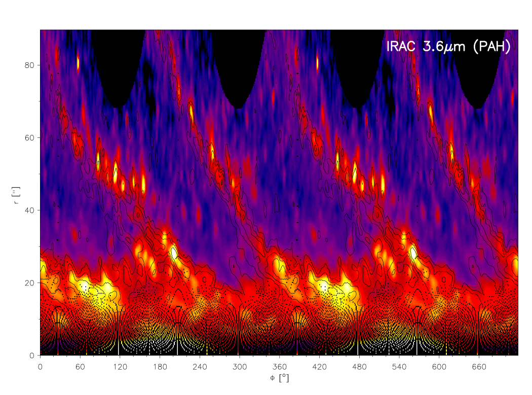
Task: Click the x-axis title 'φ [°]'
Action: click(279, 378)
